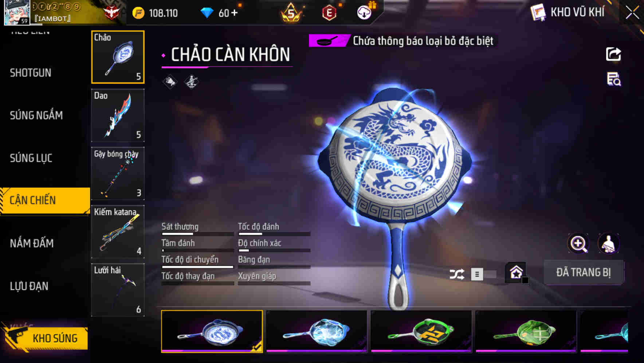Select the green and yellow pan skin
This screenshot has width=644, height=363.
tap(421, 332)
